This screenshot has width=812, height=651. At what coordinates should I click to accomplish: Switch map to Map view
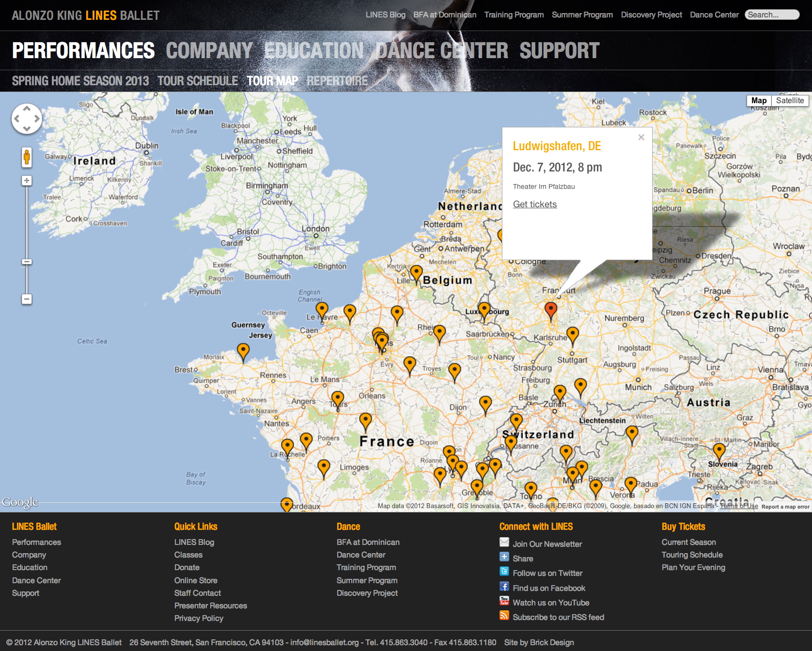click(759, 100)
